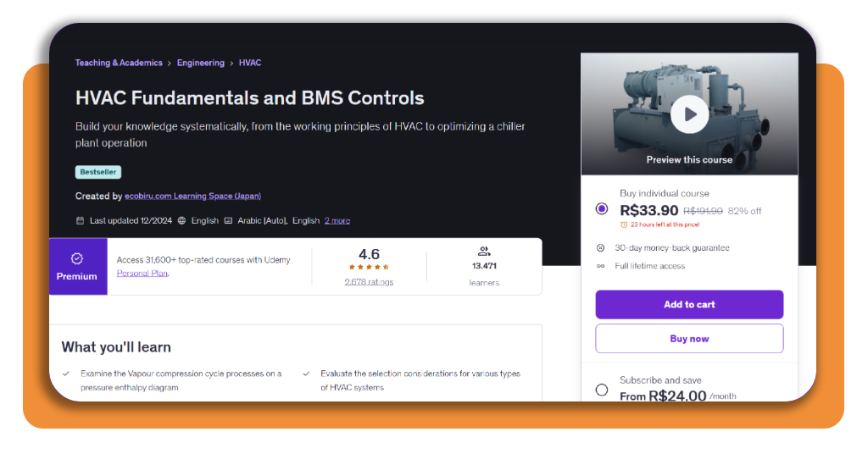Click the calendar icon beside Last updated
The height and width of the screenshot is (454, 868).
tap(80, 220)
